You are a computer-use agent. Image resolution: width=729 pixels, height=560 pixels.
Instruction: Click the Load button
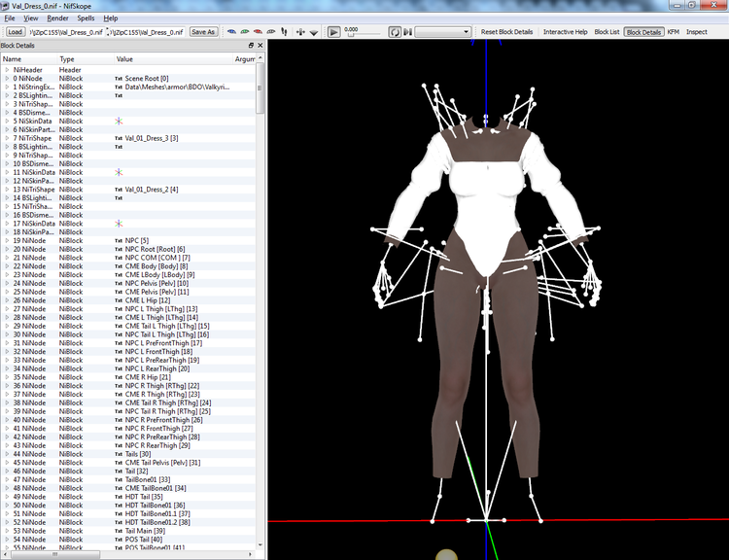[x=15, y=32]
